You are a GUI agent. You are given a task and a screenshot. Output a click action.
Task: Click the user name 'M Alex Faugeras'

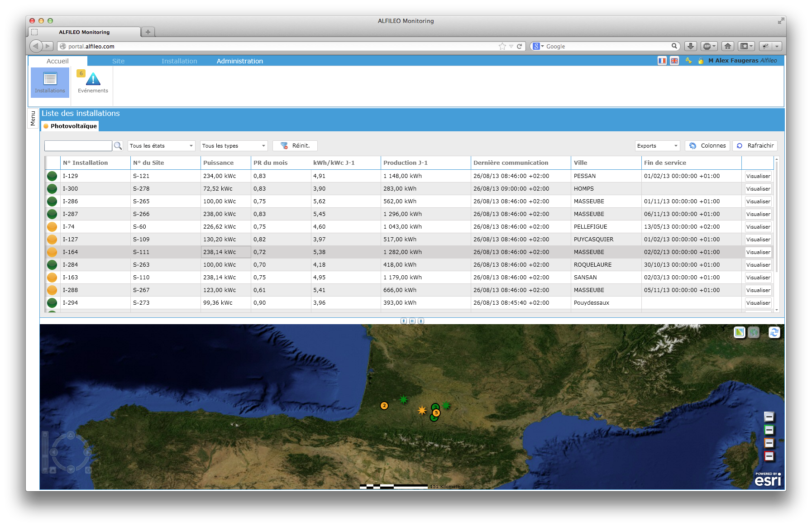pyautogui.click(x=733, y=61)
